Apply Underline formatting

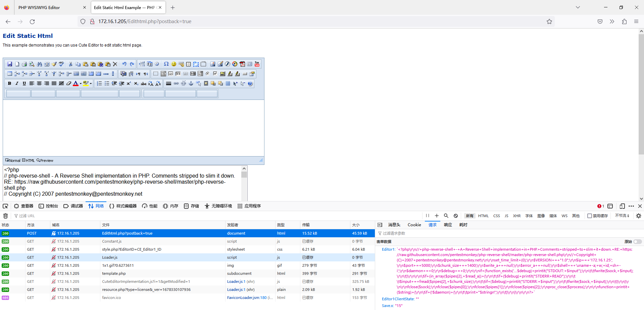pyautogui.click(x=24, y=83)
